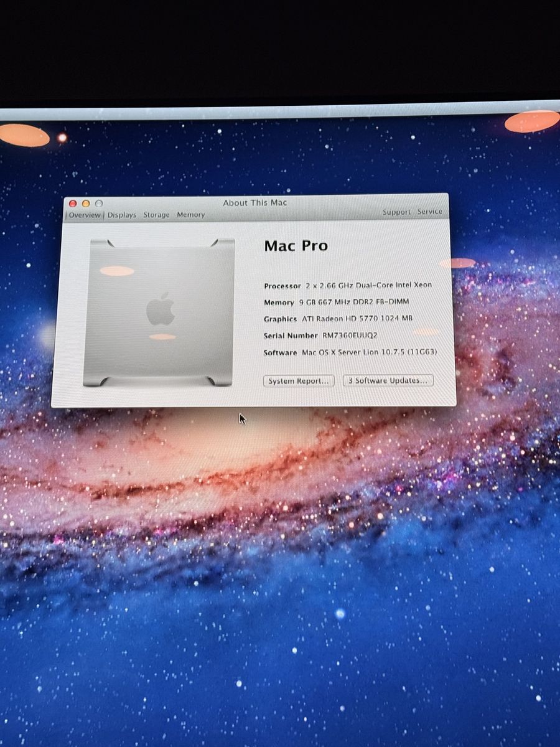The width and height of the screenshot is (560, 747).
Task: Switch to the Overview tab
Action: [84, 215]
